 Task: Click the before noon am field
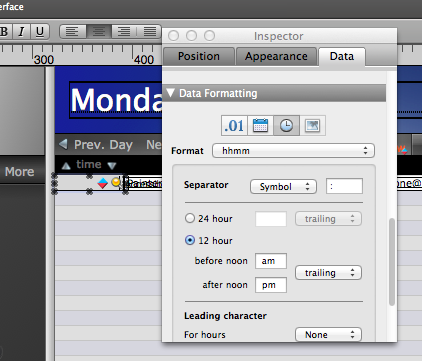tap(271, 261)
